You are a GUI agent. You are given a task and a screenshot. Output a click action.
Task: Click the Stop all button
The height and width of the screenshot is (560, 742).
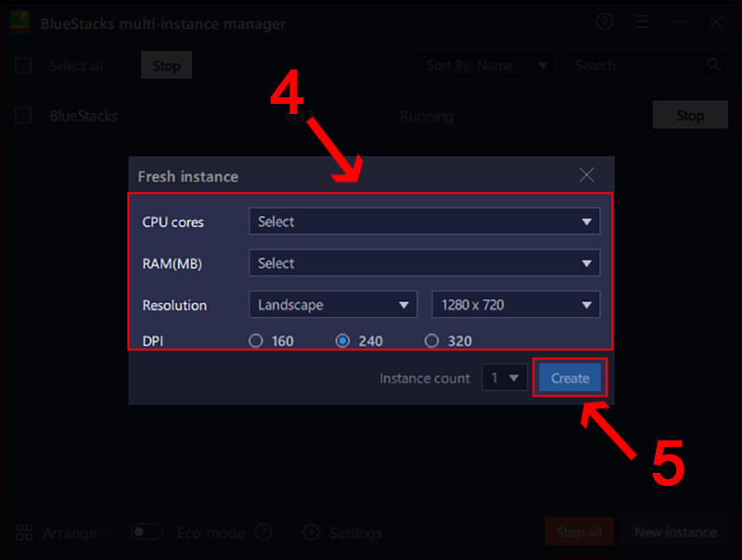[x=579, y=531]
